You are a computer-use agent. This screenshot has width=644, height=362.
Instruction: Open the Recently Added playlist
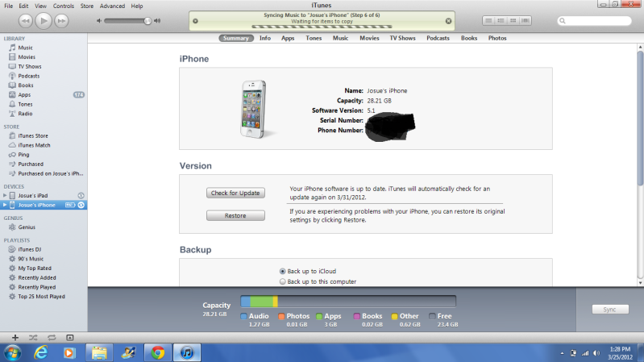[37, 278]
